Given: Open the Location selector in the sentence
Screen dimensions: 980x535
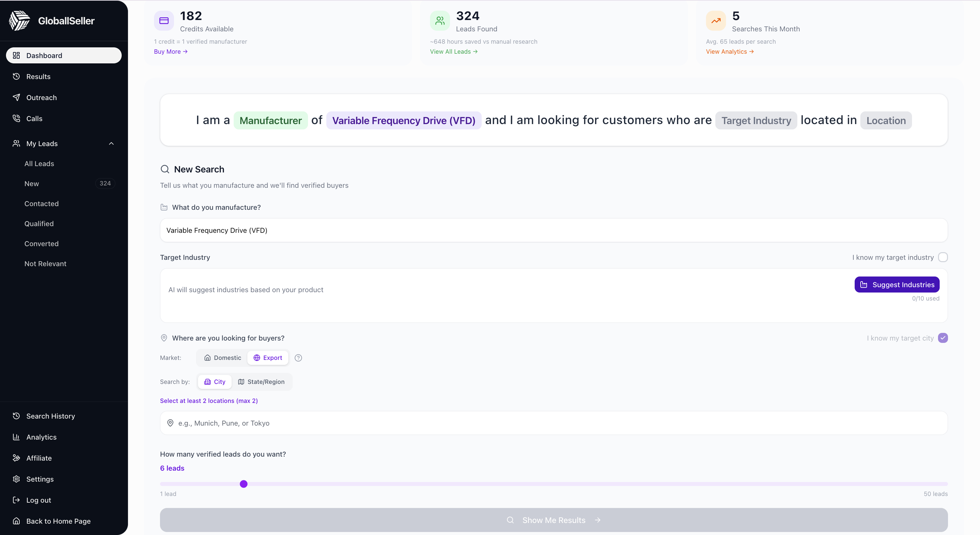Looking at the screenshot, I should coord(886,120).
